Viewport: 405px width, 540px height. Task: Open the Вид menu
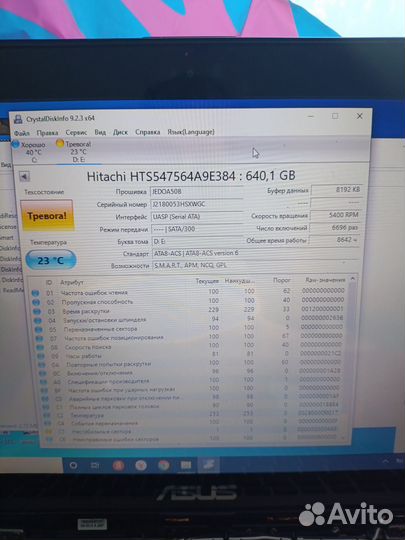click(x=100, y=132)
